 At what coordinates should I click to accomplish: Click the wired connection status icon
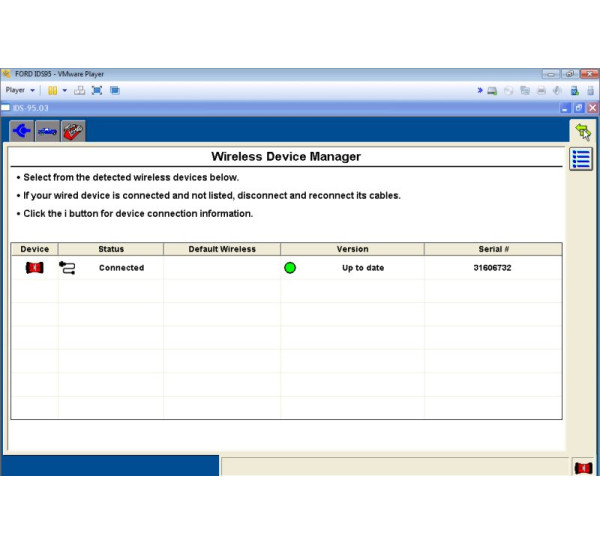(68, 268)
